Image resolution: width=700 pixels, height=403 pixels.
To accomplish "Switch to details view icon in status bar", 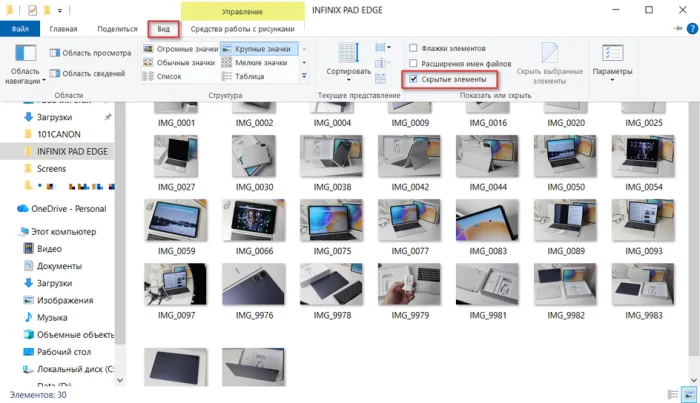I will (673, 395).
